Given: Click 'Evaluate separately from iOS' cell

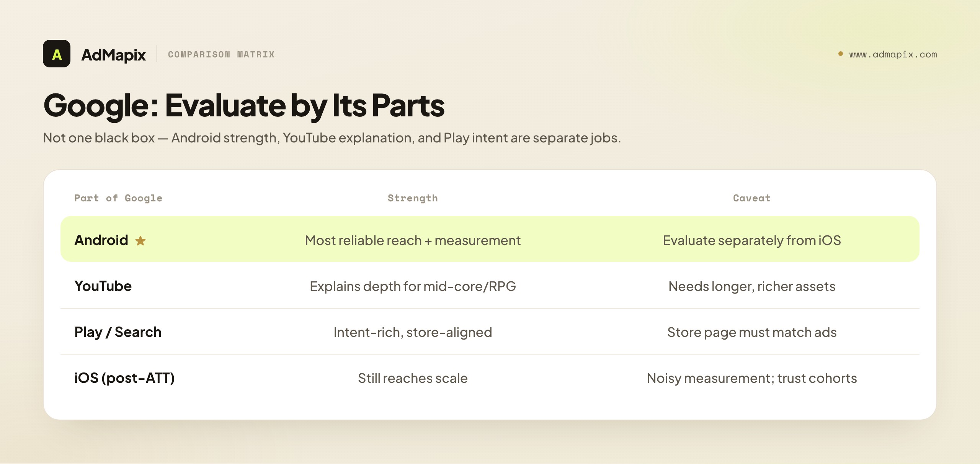Looking at the screenshot, I should pos(752,240).
